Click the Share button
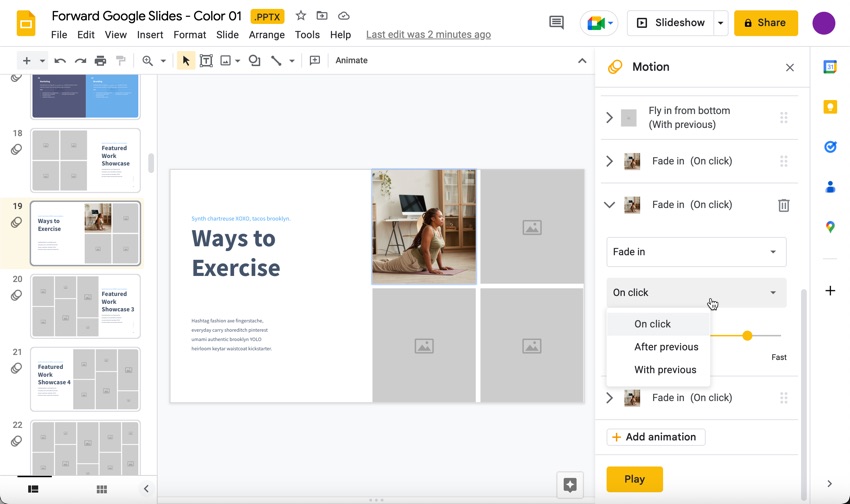This screenshot has width=850, height=504. point(765,23)
